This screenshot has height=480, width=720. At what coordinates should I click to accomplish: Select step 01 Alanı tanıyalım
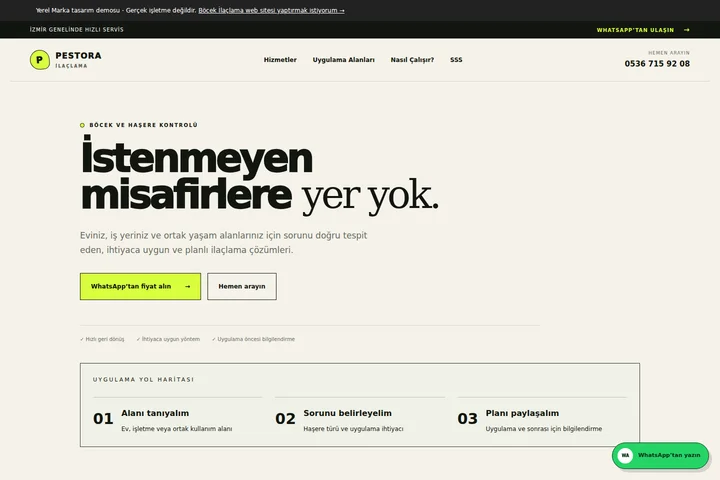(177, 419)
